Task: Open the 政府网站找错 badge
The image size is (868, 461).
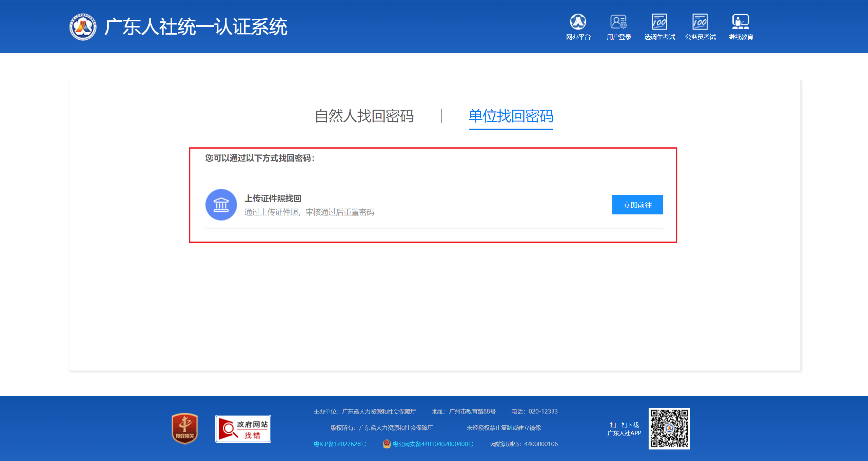Action: point(243,429)
